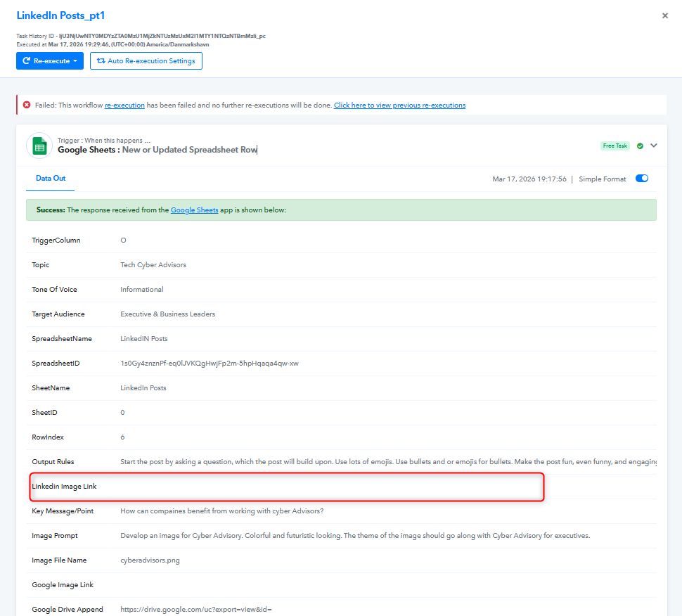Click the Google Image Link label
Viewport: 682px width, 616px height.
pos(63,585)
